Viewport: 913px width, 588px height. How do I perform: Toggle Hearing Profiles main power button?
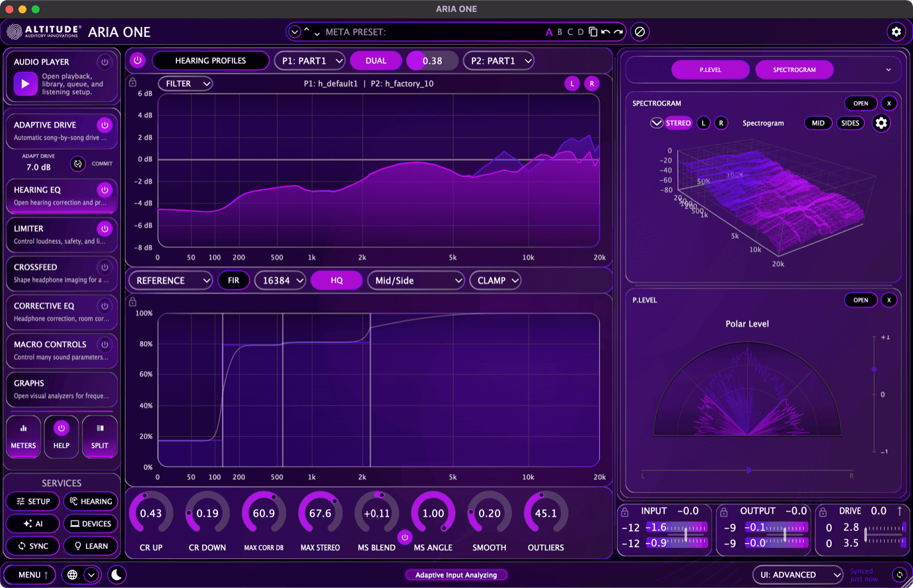pos(137,60)
